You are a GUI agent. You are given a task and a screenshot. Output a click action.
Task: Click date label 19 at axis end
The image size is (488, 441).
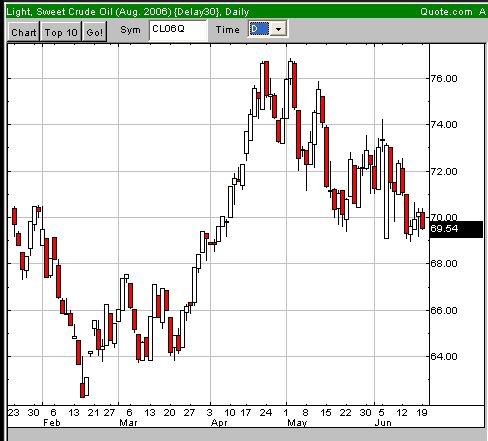click(422, 413)
